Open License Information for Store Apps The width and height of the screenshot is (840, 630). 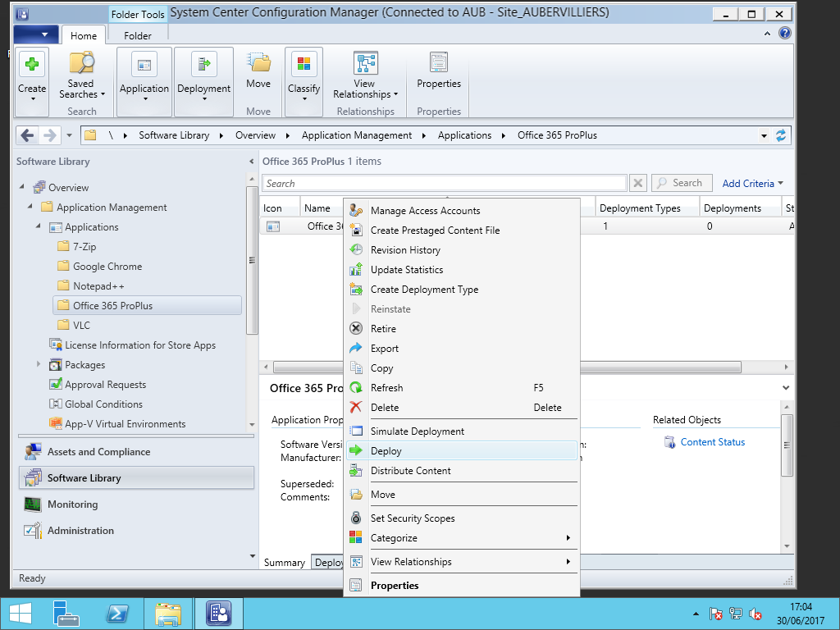click(x=132, y=345)
